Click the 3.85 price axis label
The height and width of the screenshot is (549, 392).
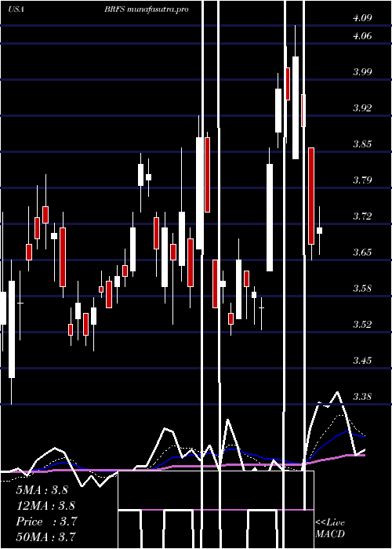[x=362, y=144]
